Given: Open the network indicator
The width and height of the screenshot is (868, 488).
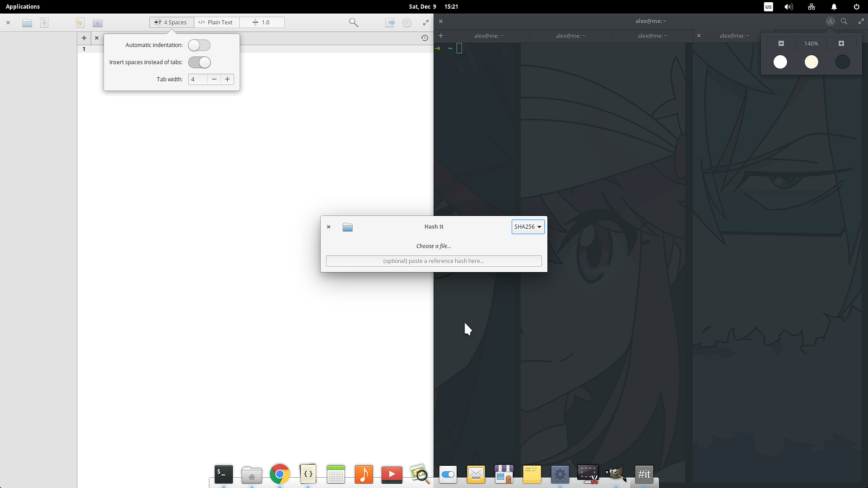Looking at the screenshot, I should pyautogui.click(x=812, y=7).
